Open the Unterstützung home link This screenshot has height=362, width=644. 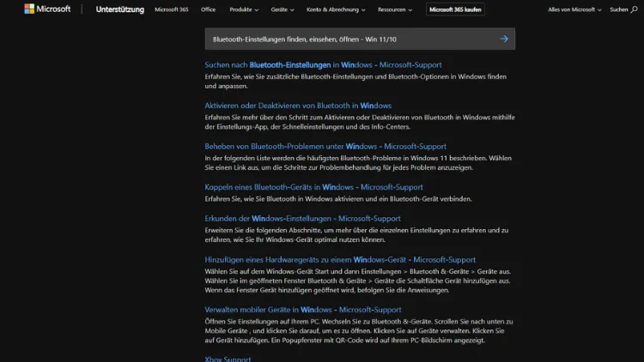click(120, 9)
